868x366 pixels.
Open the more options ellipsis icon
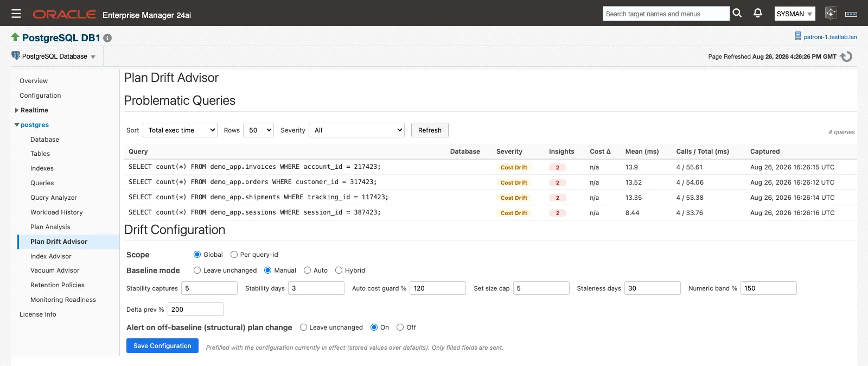point(851,14)
